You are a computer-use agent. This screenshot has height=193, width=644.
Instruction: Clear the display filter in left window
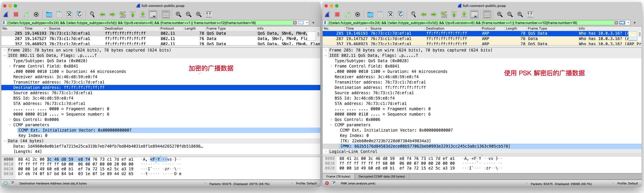295,23
